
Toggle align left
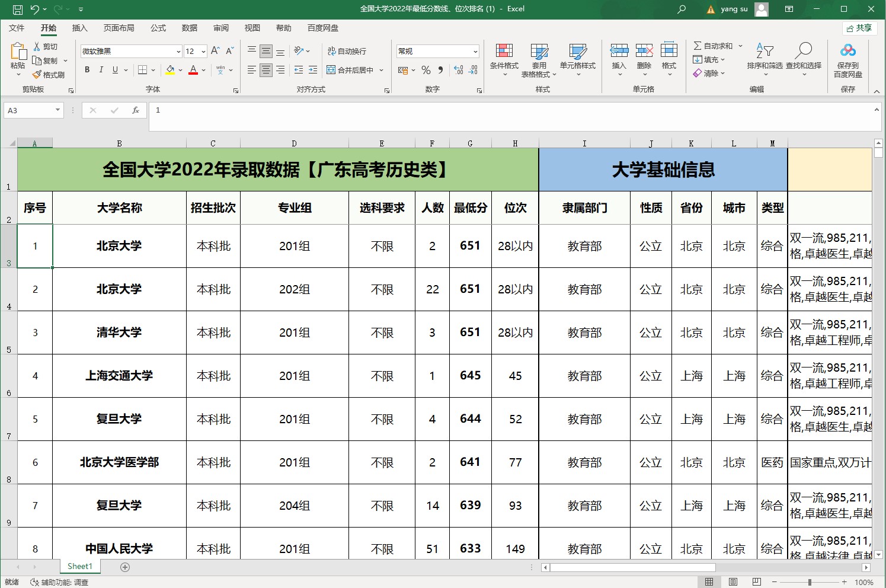(x=252, y=70)
